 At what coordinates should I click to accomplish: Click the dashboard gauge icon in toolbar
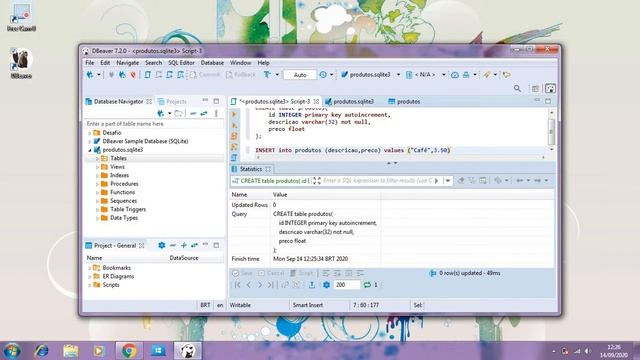[x=455, y=75]
